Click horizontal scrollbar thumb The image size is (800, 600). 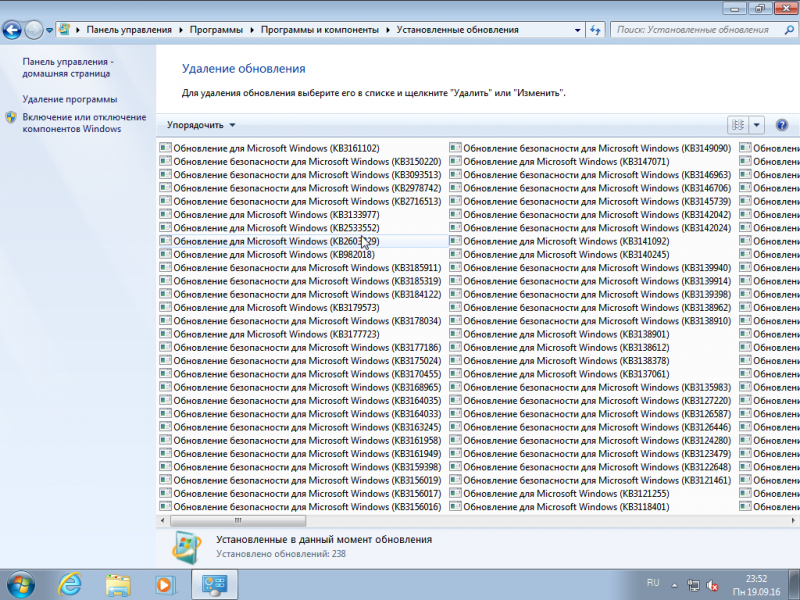coord(238,520)
